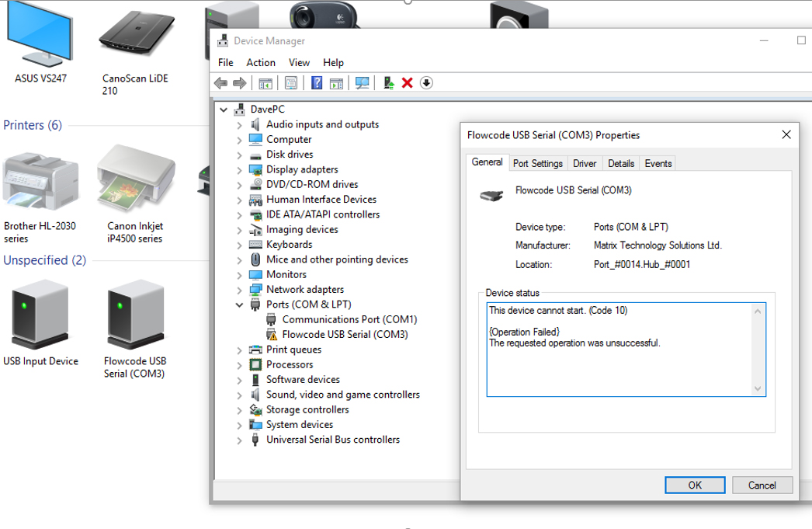Screen dimensions: 812x529
Task: Click the red X Uninstall device icon
Action: pos(407,83)
